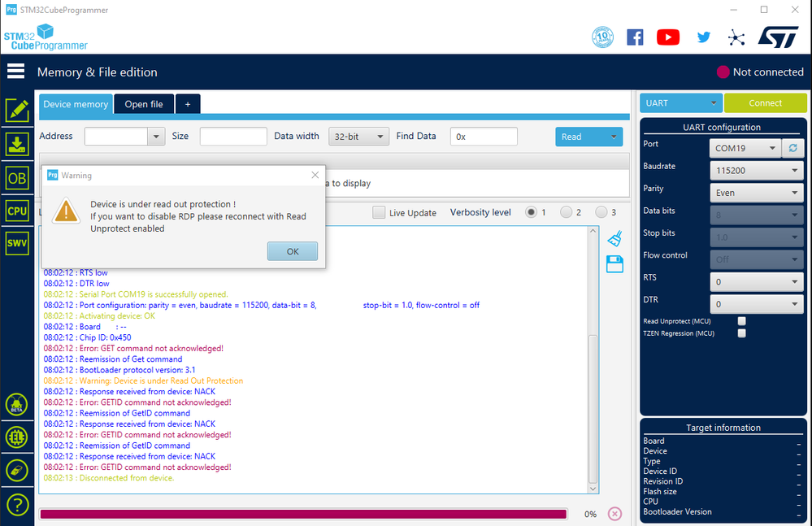812x526 pixels.
Task: Click 'Disconnected from device.' log line
Action: coord(109,478)
